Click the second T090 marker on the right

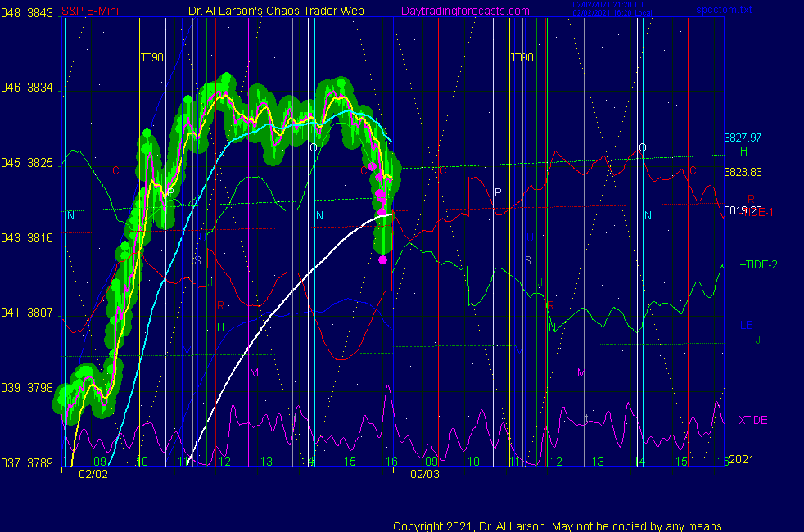(522, 58)
